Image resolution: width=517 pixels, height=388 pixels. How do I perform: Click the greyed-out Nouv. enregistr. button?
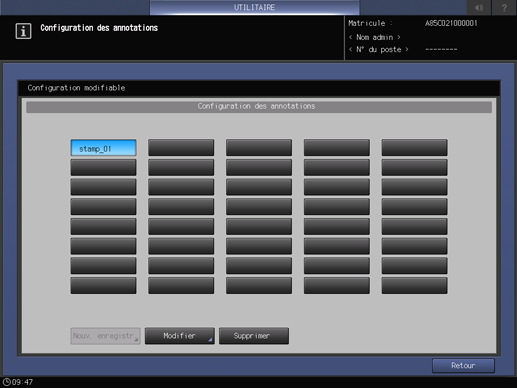105,336
